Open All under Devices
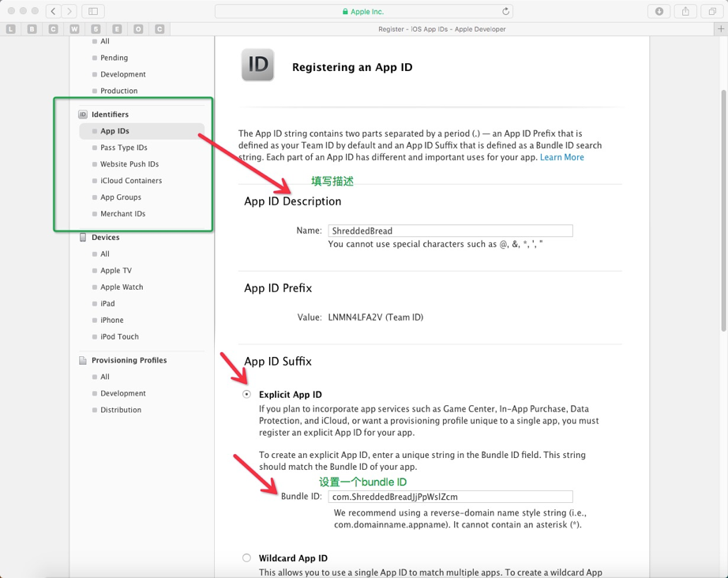 [x=105, y=254]
